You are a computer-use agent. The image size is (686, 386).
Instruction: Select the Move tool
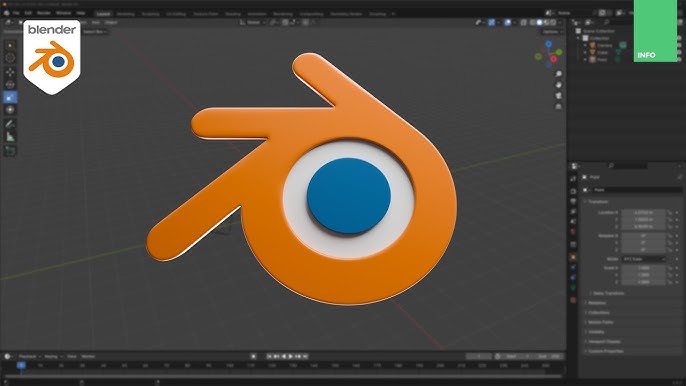10,72
